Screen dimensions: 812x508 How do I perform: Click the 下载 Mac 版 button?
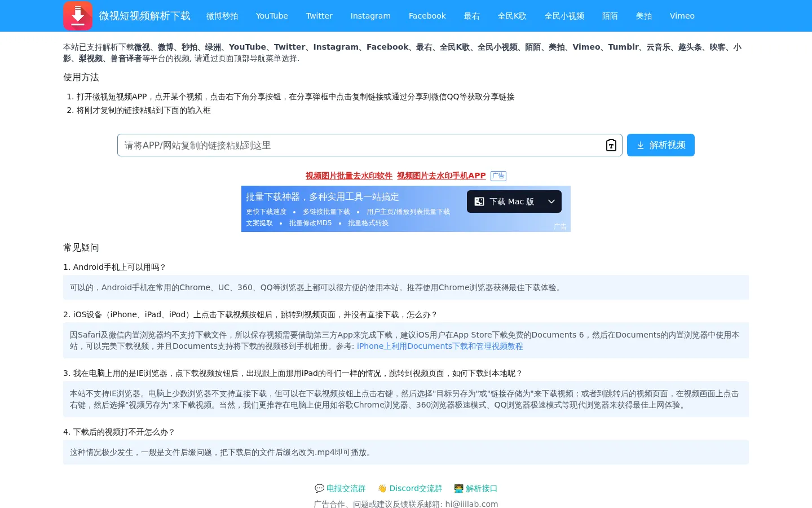pyautogui.click(x=514, y=202)
